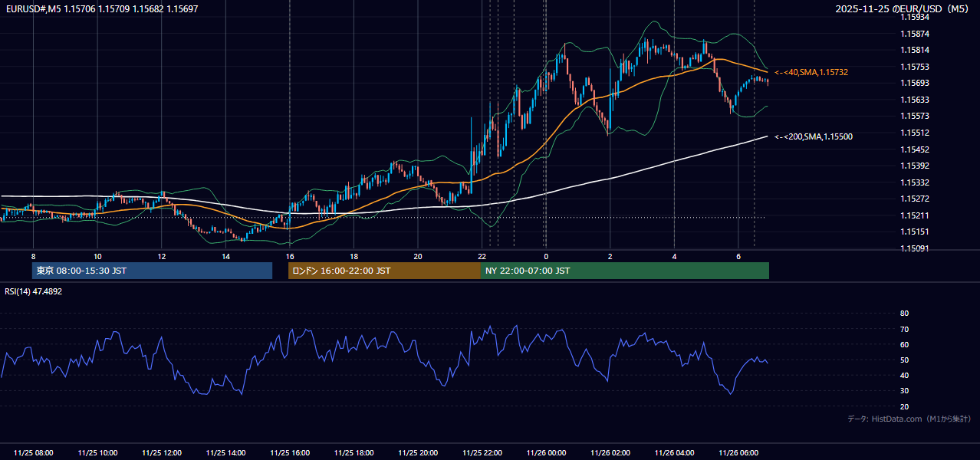Click the 11/26 00:00 bottom time label
980x460 pixels.
click(546, 453)
